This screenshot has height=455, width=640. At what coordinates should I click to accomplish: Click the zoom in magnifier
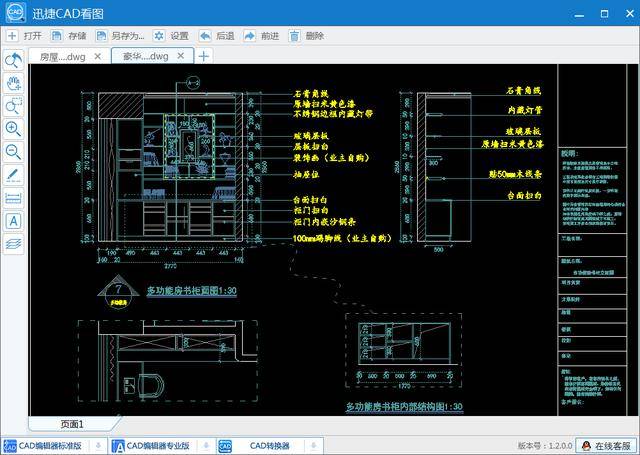click(13, 129)
